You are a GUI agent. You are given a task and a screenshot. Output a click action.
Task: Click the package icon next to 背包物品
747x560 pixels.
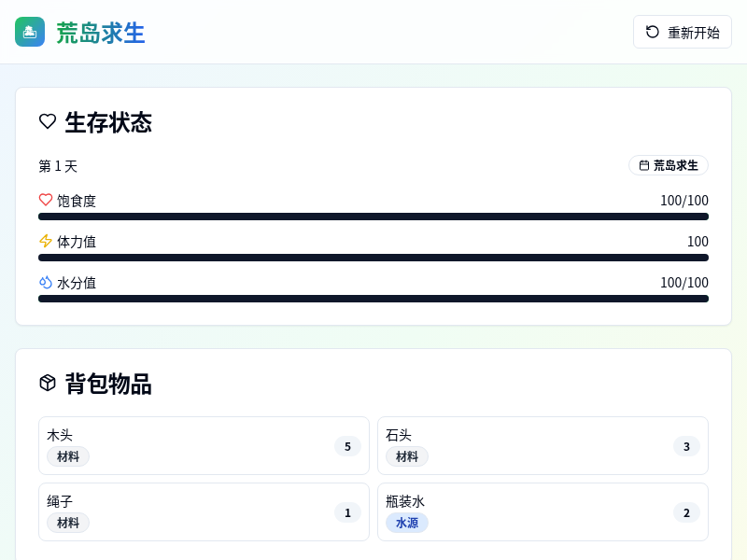(48, 383)
